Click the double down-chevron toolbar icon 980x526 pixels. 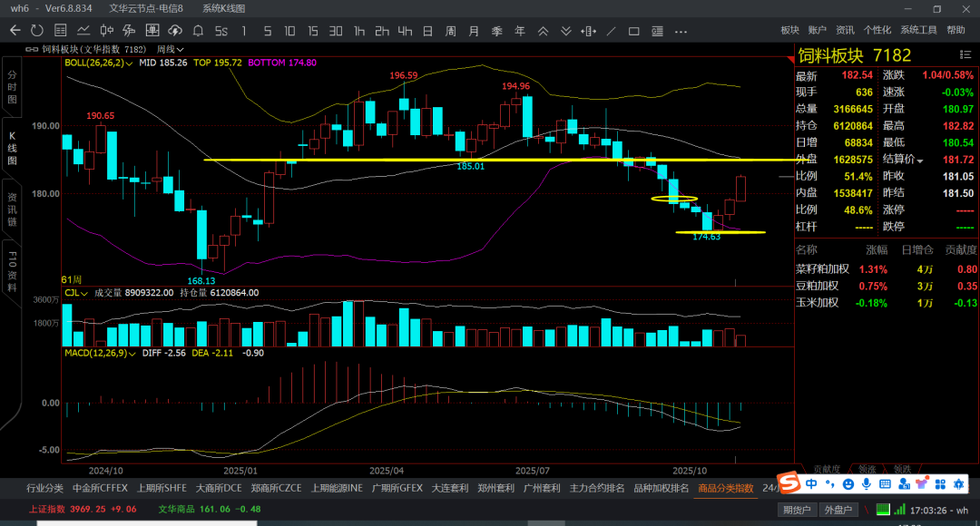566,30
